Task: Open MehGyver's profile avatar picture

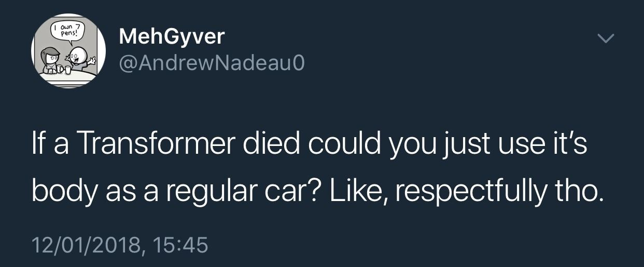Action: [x=68, y=51]
